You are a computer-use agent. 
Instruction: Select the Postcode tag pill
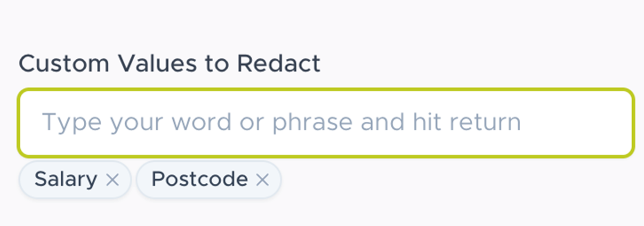coord(200,179)
